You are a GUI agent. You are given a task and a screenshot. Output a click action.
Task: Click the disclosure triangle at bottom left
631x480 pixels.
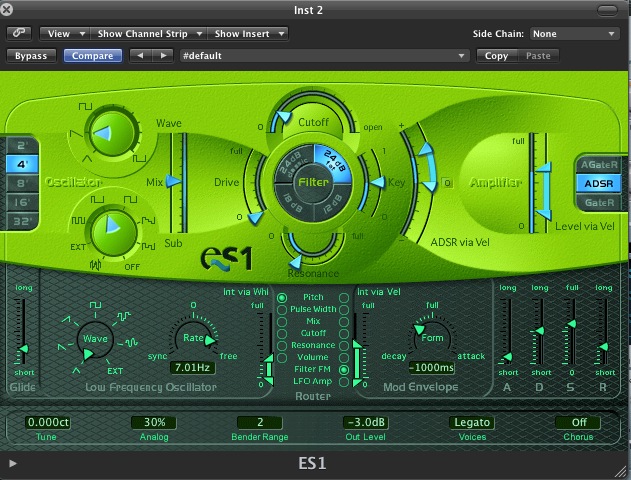(x=13, y=464)
